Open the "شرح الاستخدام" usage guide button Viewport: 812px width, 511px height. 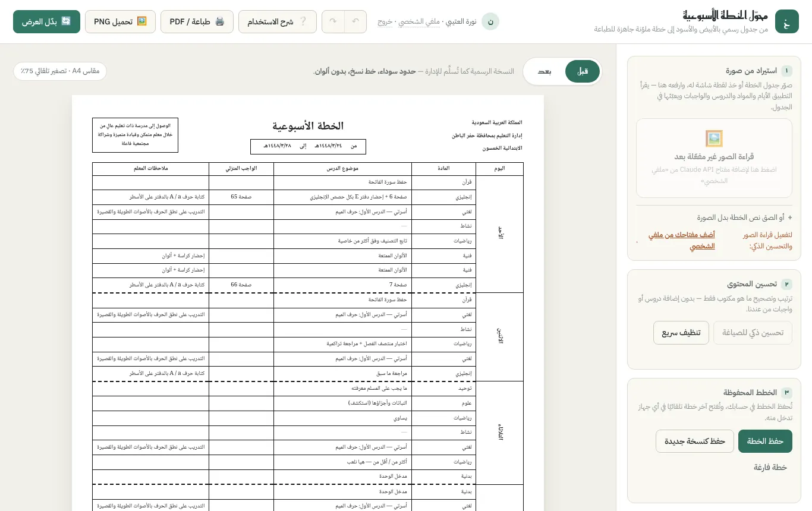(278, 21)
